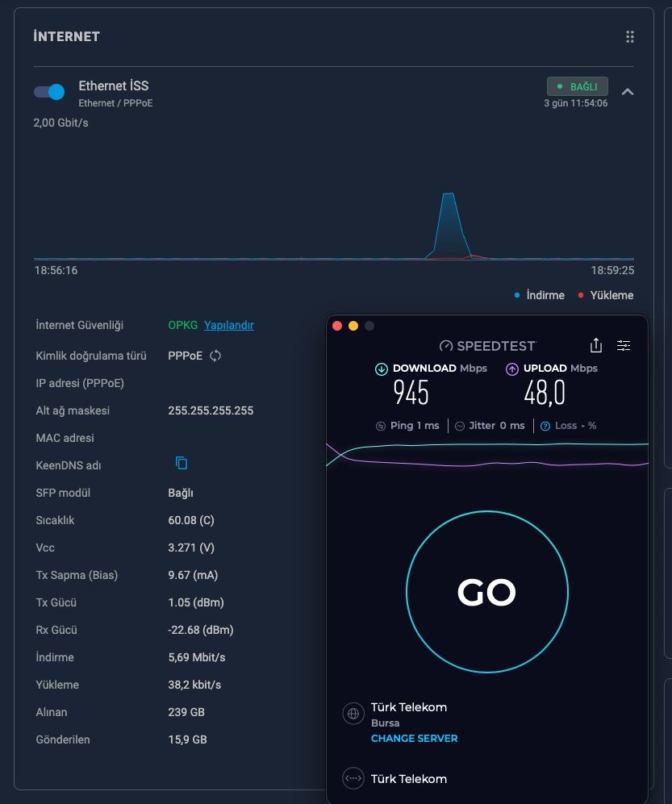Copy the KeenDNS name
This screenshot has height=804, width=672.
(181, 463)
